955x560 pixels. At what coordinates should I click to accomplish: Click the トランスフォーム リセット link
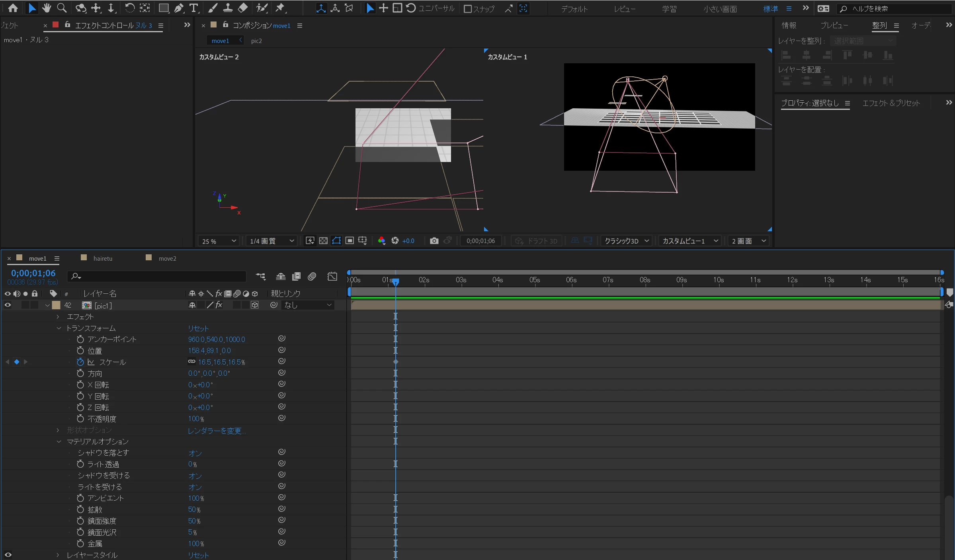tap(198, 328)
